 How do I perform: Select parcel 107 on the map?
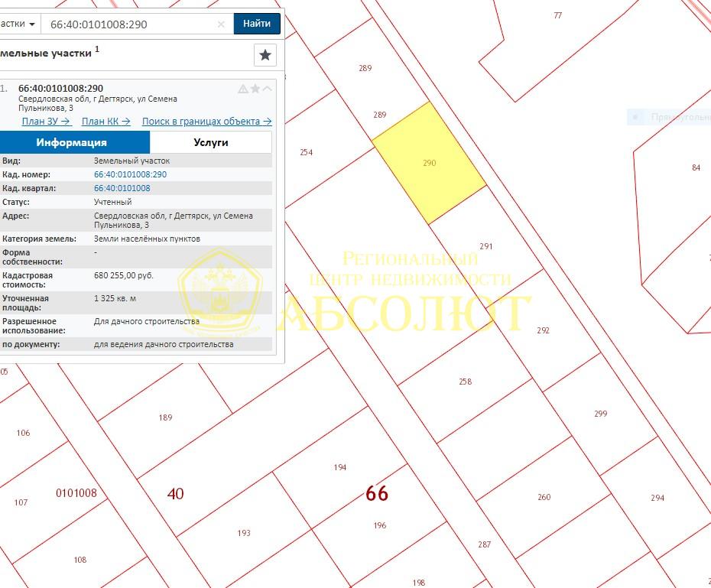21,502
